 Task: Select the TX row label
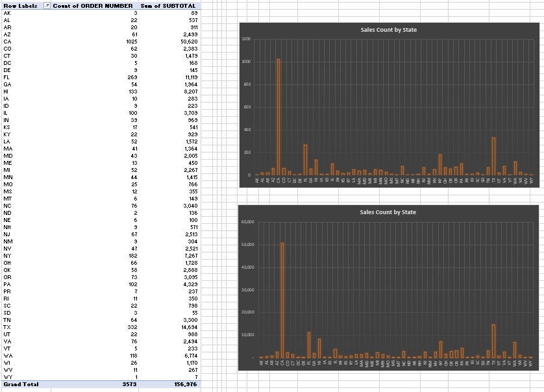tap(7, 327)
